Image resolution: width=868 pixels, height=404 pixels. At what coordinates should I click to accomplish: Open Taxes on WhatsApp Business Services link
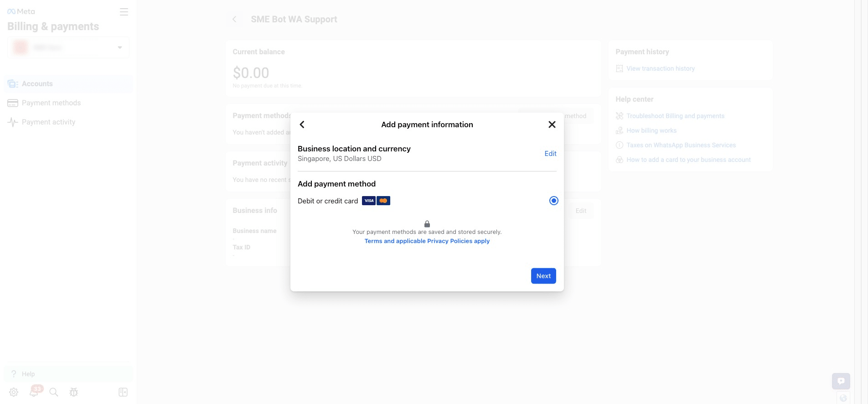tap(681, 145)
